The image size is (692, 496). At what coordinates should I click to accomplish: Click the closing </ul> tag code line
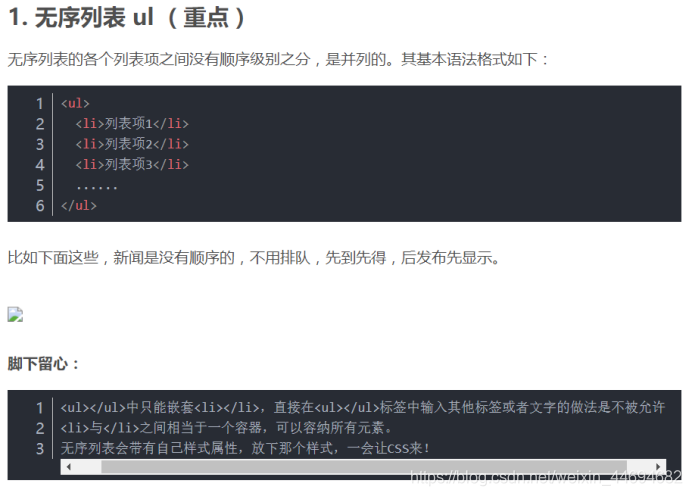point(79,205)
